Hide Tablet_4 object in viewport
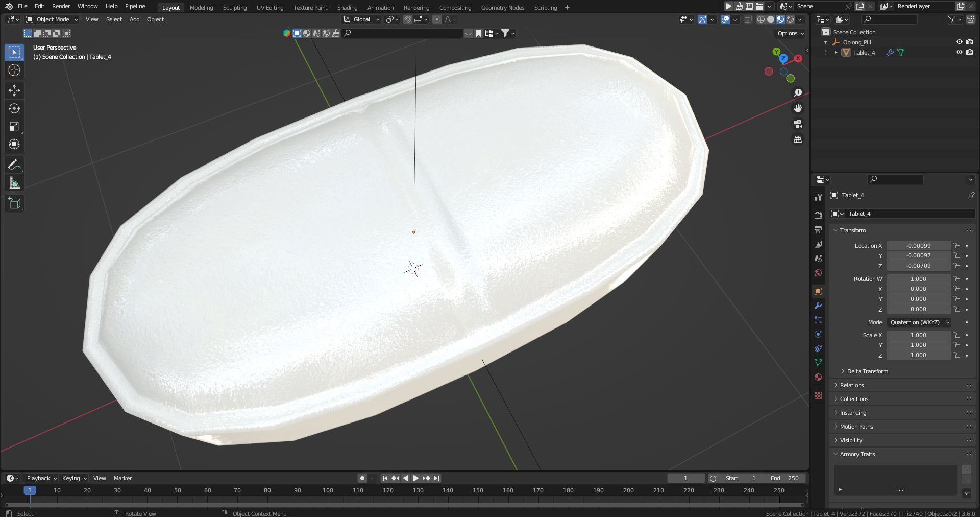 coord(959,52)
